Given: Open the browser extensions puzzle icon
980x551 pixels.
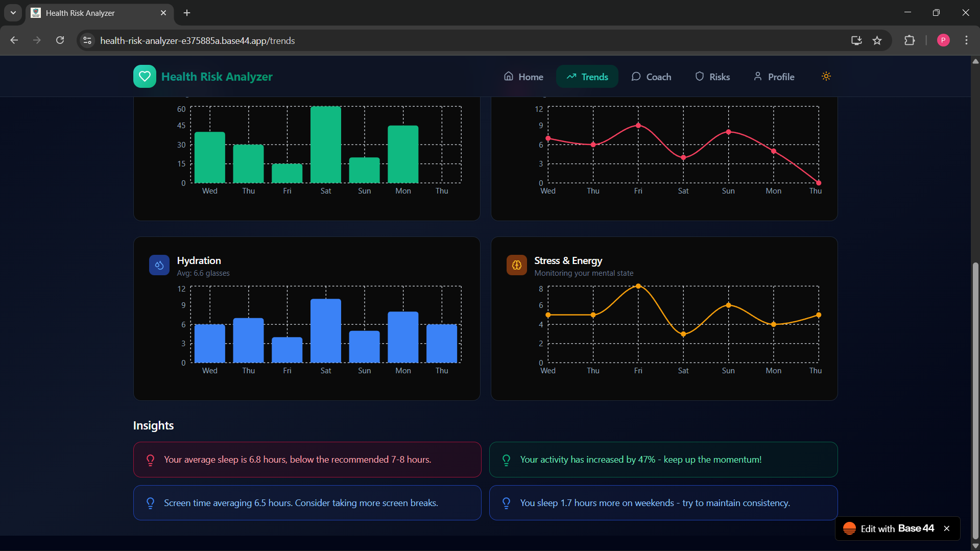Looking at the screenshot, I should click(909, 40).
